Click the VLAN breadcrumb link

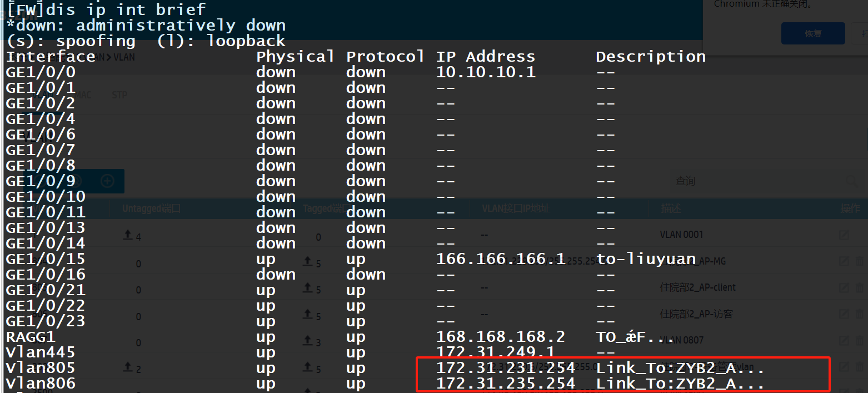click(x=124, y=57)
